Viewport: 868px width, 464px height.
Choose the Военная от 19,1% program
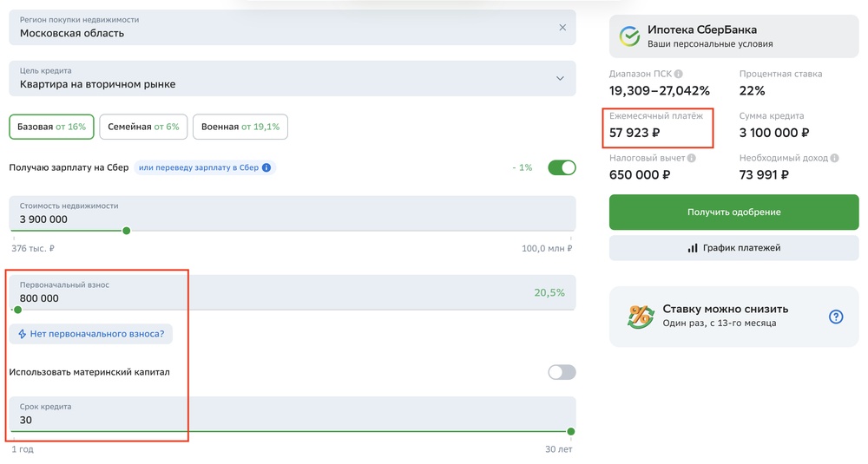point(240,127)
